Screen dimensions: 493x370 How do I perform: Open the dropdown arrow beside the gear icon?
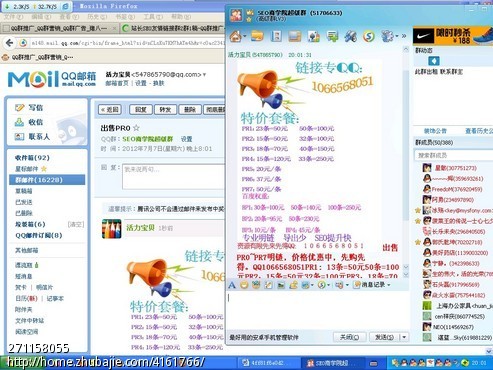coord(397,36)
